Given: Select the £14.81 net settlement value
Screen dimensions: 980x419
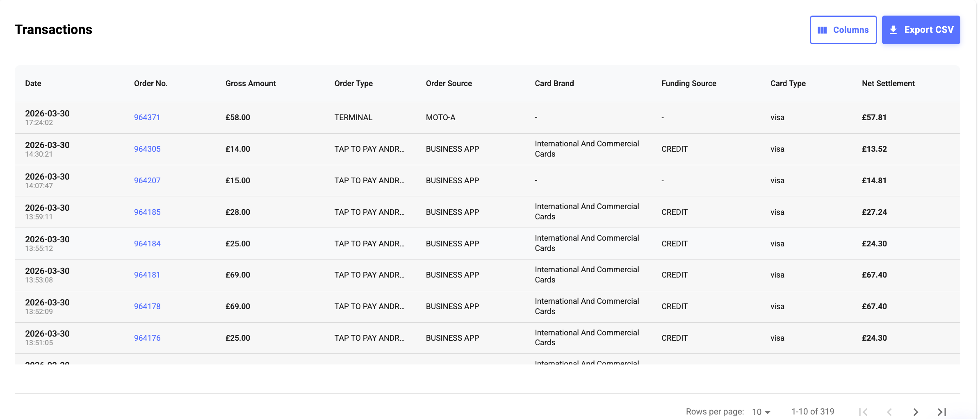Looking at the screenshot, I should [874, 181].
